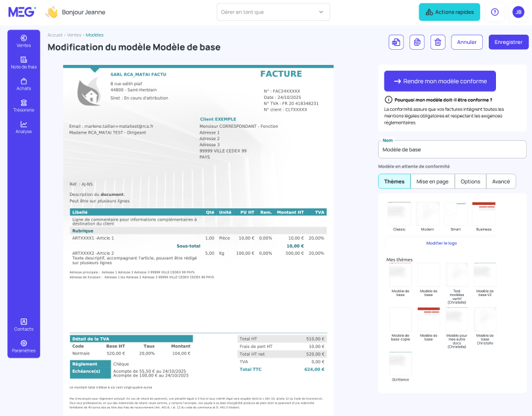This screenshot has width=532, height=416.
Task: Expand the 'Gérer en tant que' dropdown
Action: click(x=273, y=12)
